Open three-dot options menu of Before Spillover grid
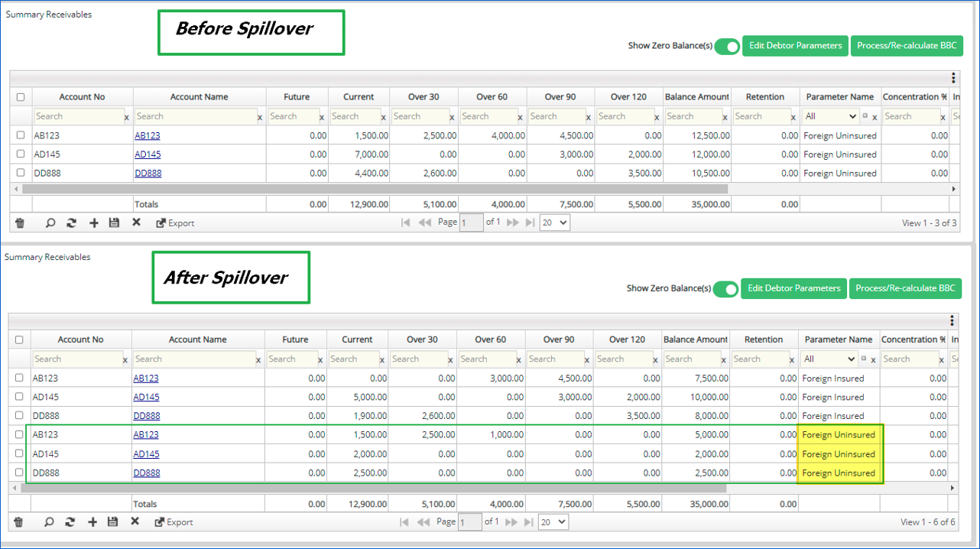 tap(953, 78)
